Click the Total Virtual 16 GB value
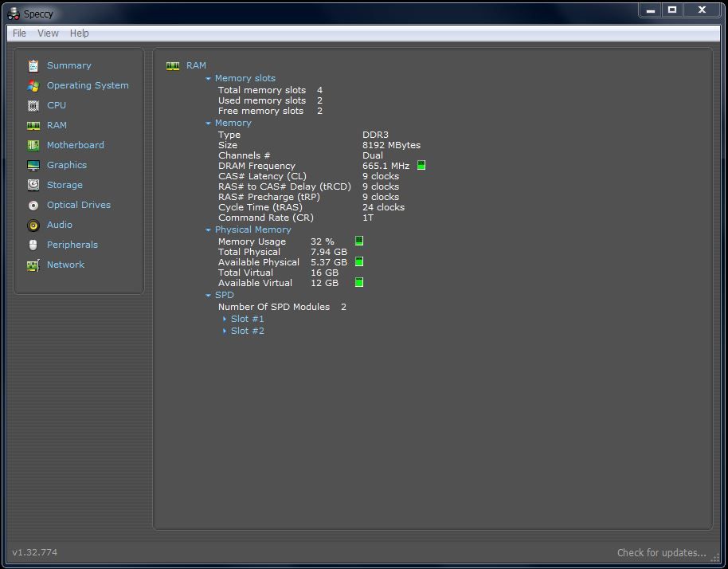Image resolution: width=728 pixels, height=569 pixels. (324, 273)
